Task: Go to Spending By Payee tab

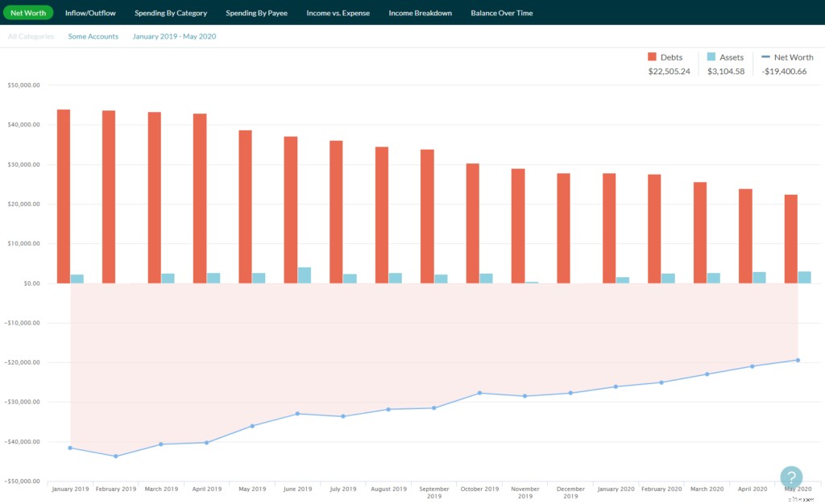Action: point(256,13)
